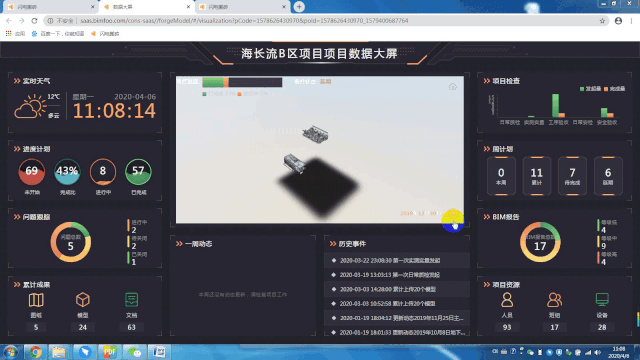The height and width of the screenshot is (360, 640).
Task: Click the 11 cumulative week plan card
Action: pyautogui.click(x=537, y=176)
